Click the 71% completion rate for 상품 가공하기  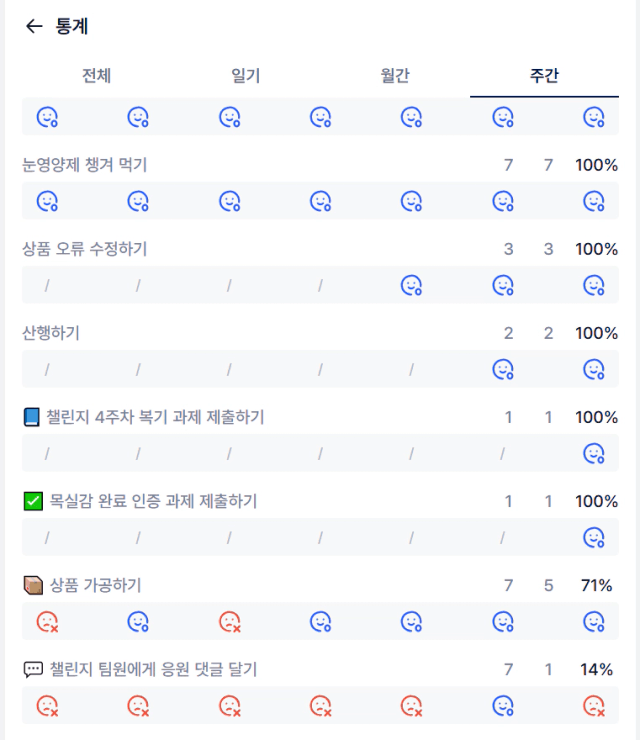[597, 585]
